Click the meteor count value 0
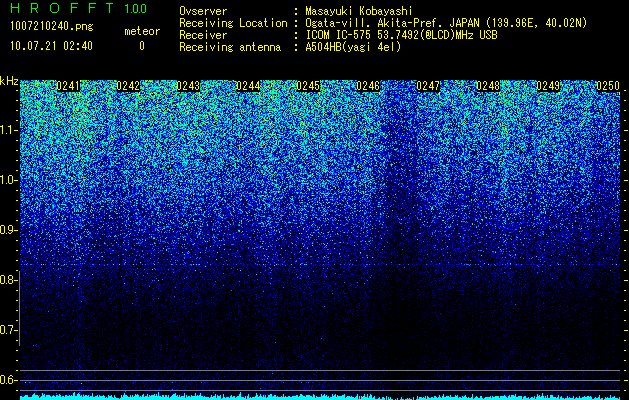Screen dimensions: 629x400 tap(142, 46)
